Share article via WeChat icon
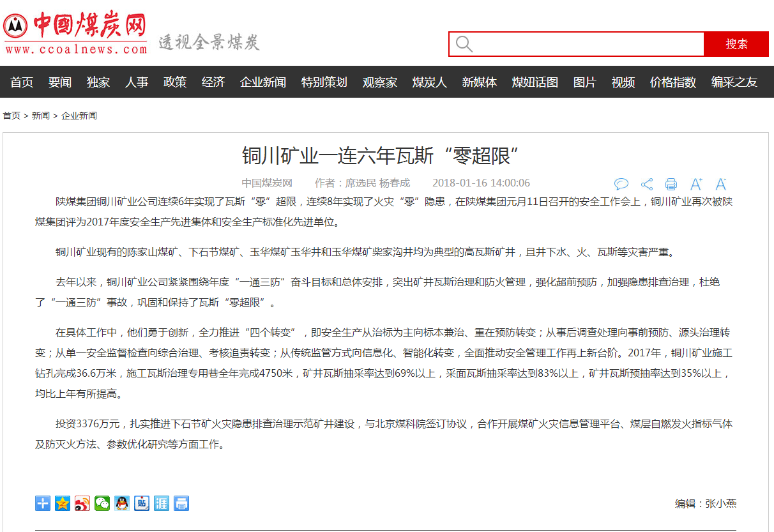This screenshot has height=532, width=774. click(102, 503)
